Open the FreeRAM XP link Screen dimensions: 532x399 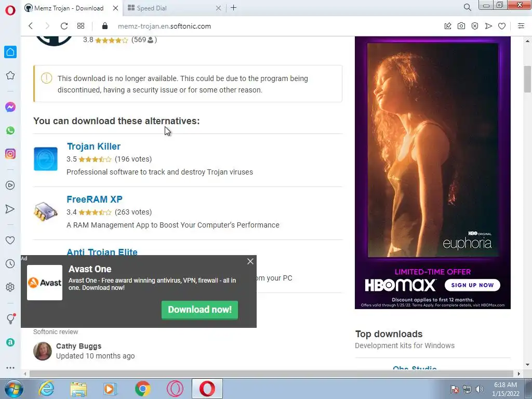click(x=95, y=199)
